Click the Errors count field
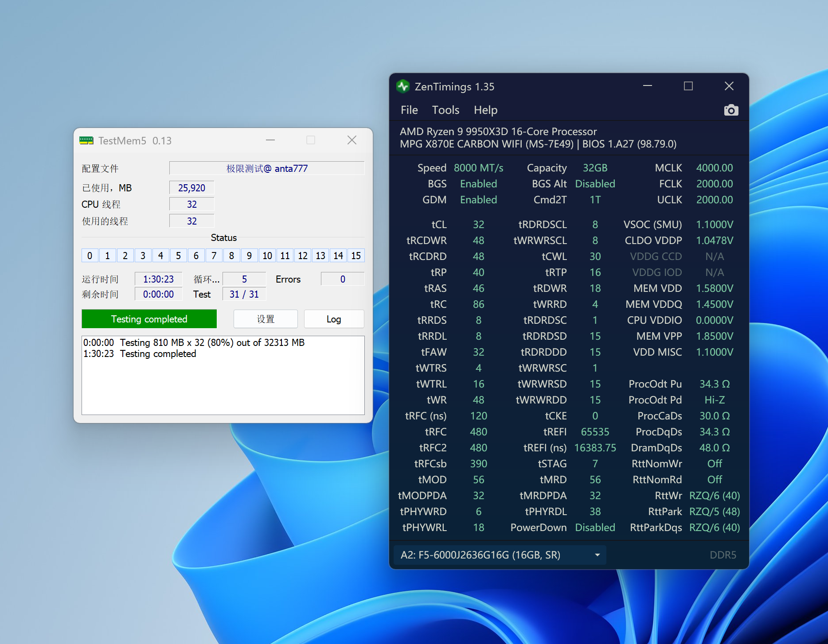Image resolution: width=828 pixels, height=644 pixels. pyautogui.click(x=342, y=279)
